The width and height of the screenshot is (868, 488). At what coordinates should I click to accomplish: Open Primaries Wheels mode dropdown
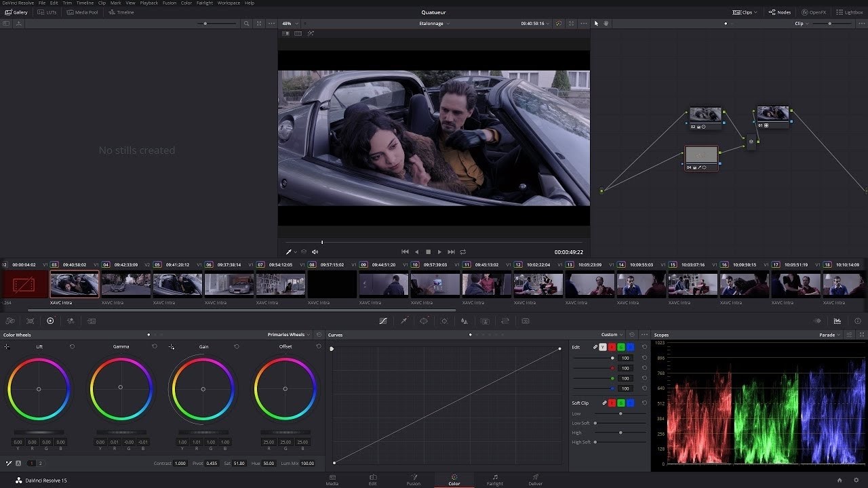289,335
